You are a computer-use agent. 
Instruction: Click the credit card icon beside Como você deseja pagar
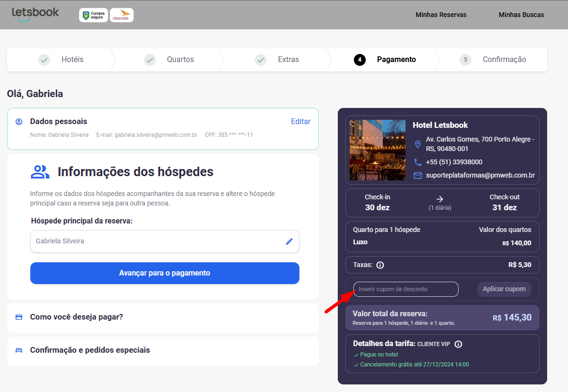pyautogui.click(x=19, y=317)
